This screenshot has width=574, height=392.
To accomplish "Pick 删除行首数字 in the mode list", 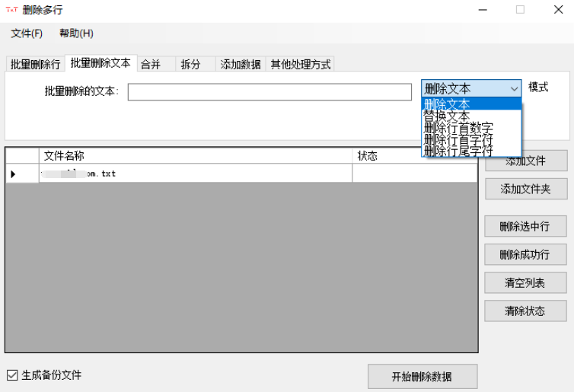I will (471, 128).
